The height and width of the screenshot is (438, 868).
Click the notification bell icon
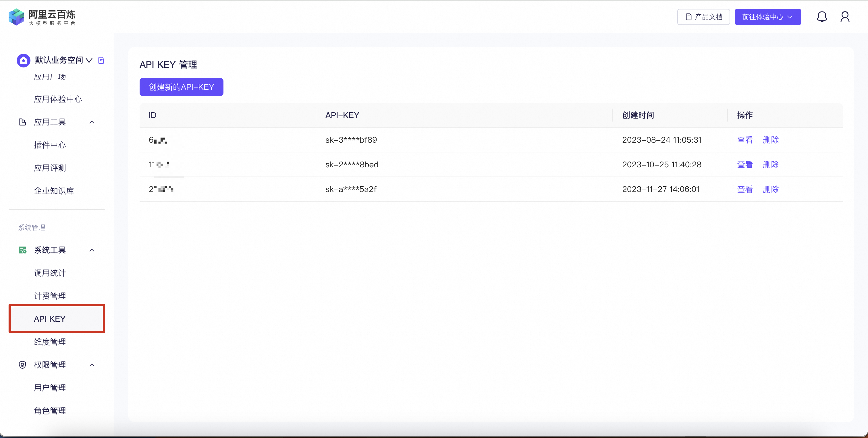click(x=821, y=16)
